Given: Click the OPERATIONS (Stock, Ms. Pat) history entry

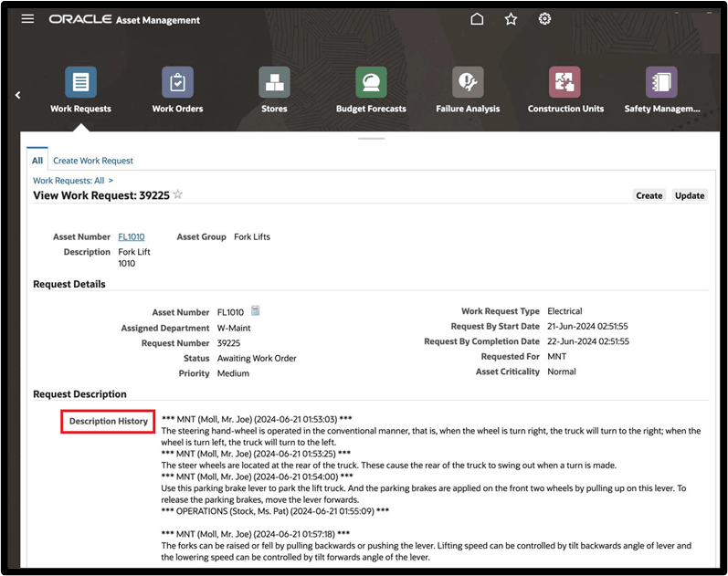Looking at the screenshot, I should tap(275, 511).
